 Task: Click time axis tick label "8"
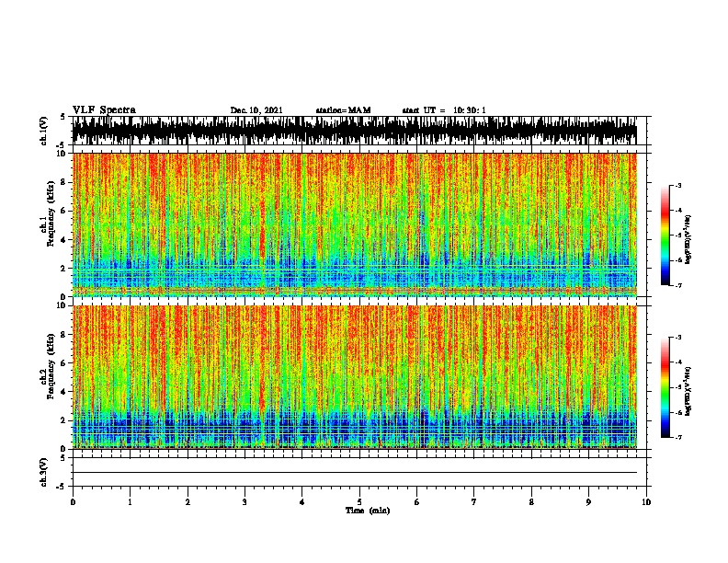(531, 502)
